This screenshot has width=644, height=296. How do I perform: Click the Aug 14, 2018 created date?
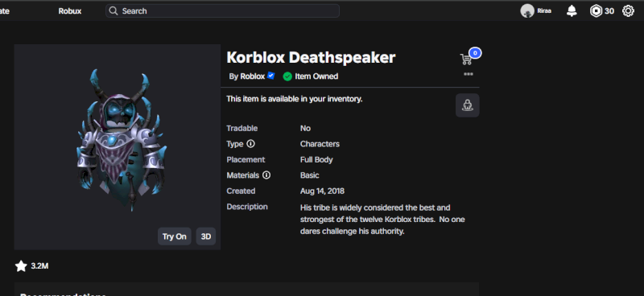(322, 191)
